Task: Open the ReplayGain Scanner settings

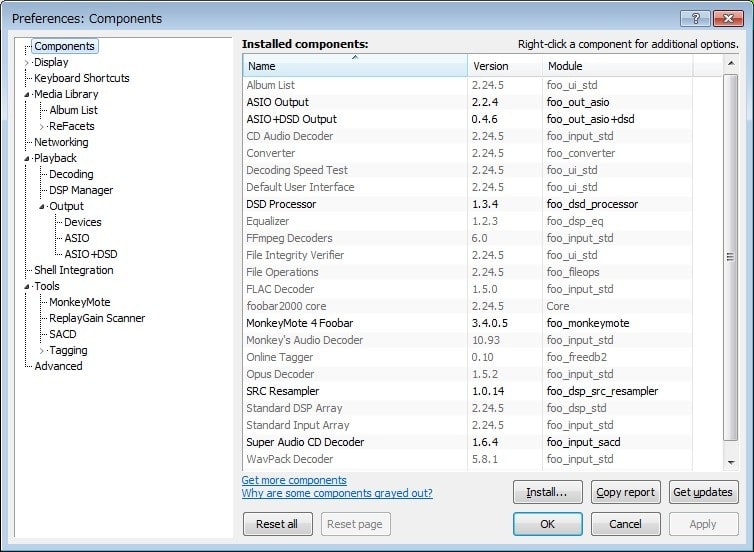Action: point(97,318)
